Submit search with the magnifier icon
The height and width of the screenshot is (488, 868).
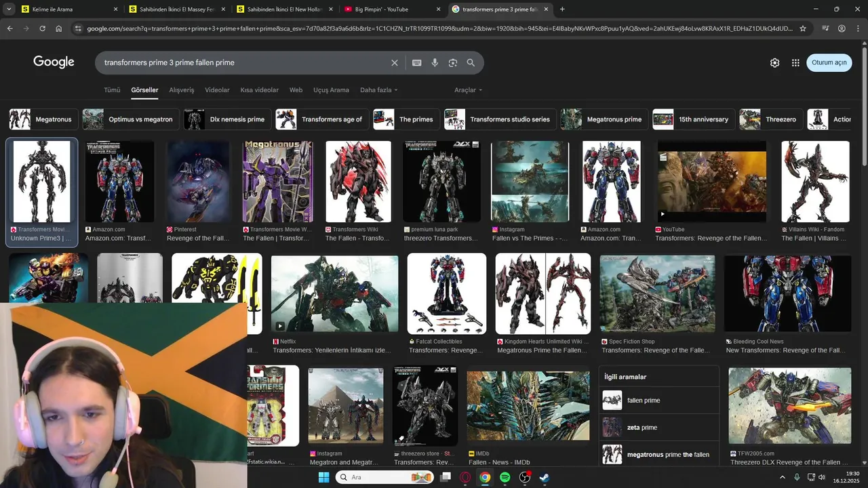(471, 62)
